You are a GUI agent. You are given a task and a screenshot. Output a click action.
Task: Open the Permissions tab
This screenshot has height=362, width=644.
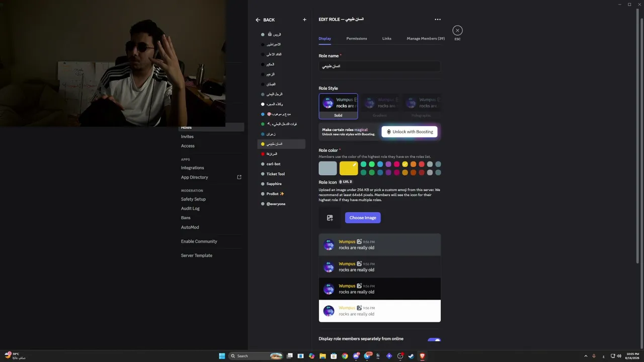click(357, 39)
